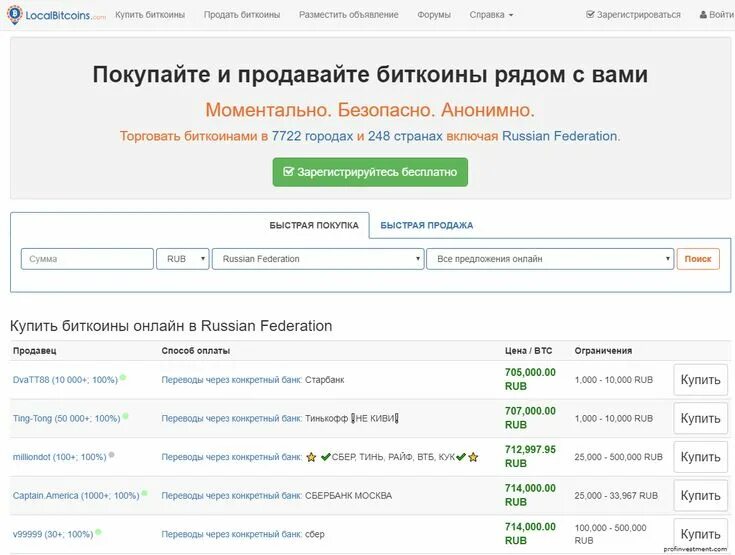Viewport: 735px width, 555px height.
Task: Click the limits 25,000 - 33,967 RUB
Action: [616, 495]
